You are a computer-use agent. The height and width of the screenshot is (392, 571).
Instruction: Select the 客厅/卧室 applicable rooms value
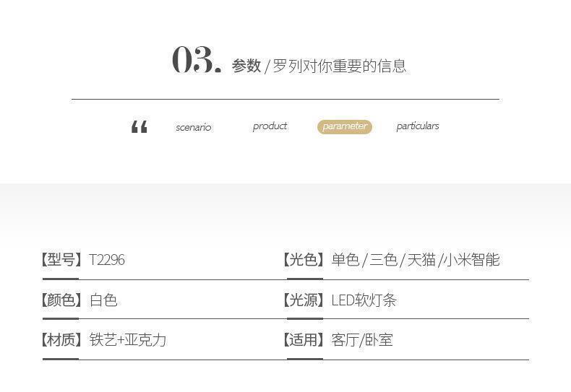(362, 340)
